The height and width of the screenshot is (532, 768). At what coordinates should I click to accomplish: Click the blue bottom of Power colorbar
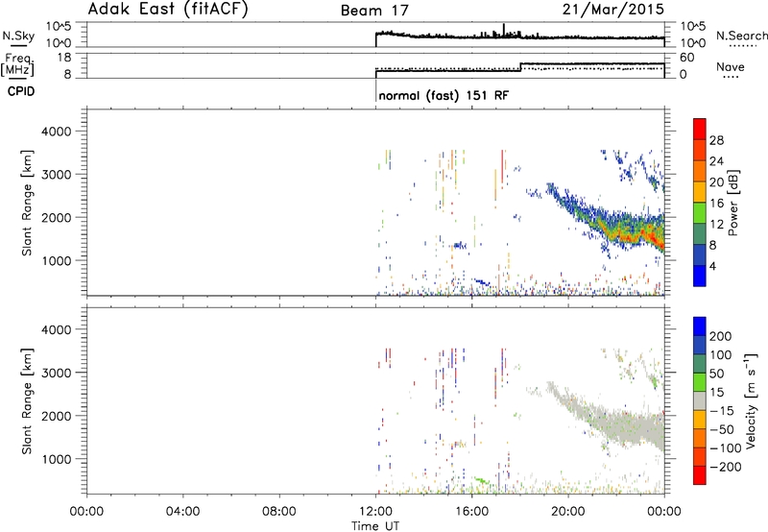[x=700, y=276]
